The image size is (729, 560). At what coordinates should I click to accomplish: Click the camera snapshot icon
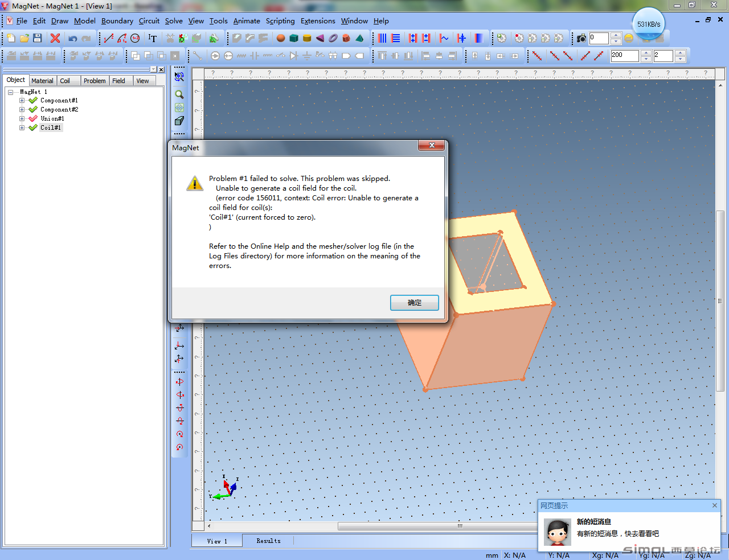tap(581, 38)
